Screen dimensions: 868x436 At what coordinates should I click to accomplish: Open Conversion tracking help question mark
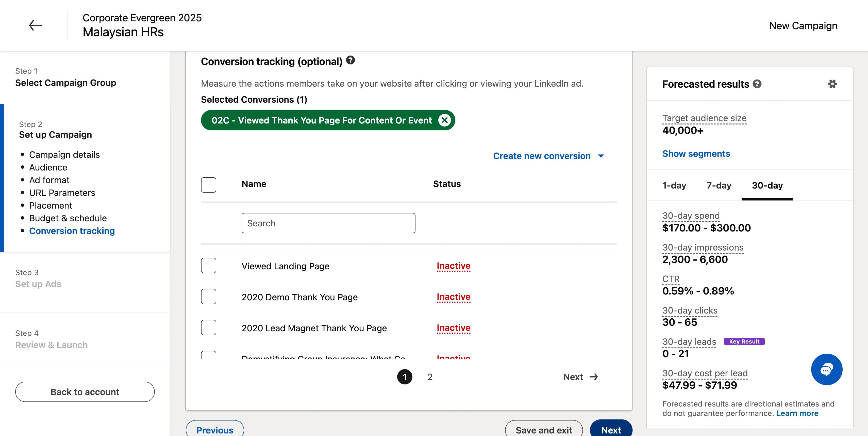point(350,60)
